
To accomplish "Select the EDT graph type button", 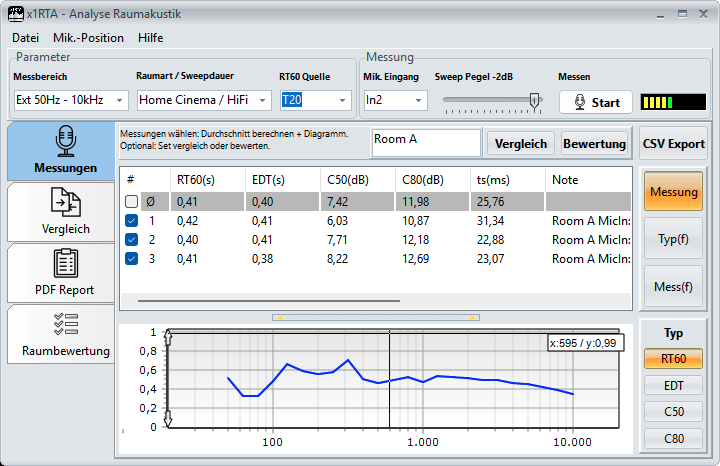I will (x=673, y=385).
